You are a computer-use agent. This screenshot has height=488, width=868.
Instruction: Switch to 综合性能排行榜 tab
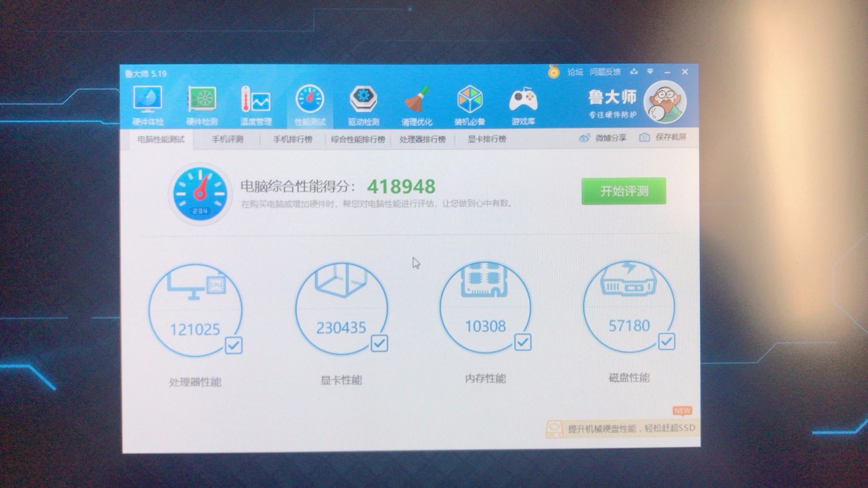click(358, 139)
